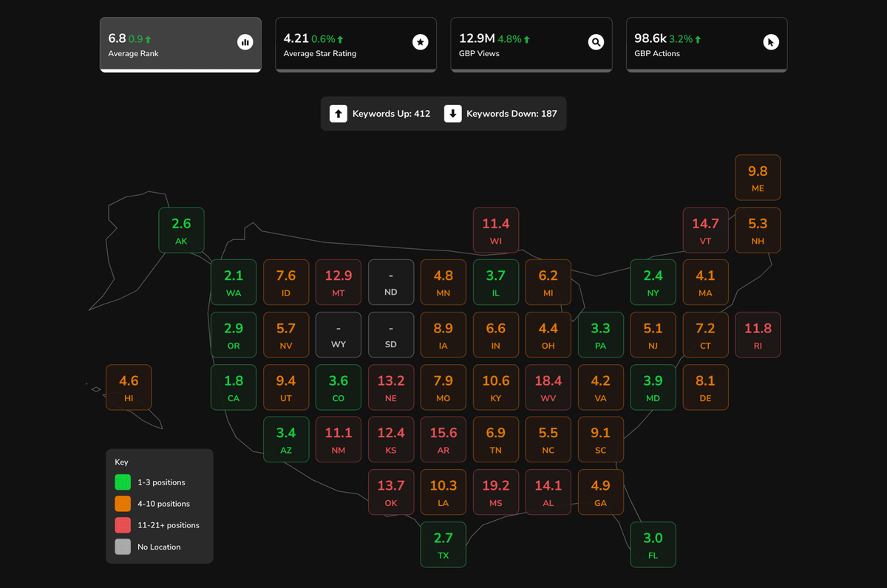The image size is (887, 588).
Task: Select the Average Rank metric tab
Action: pos(180,45)
